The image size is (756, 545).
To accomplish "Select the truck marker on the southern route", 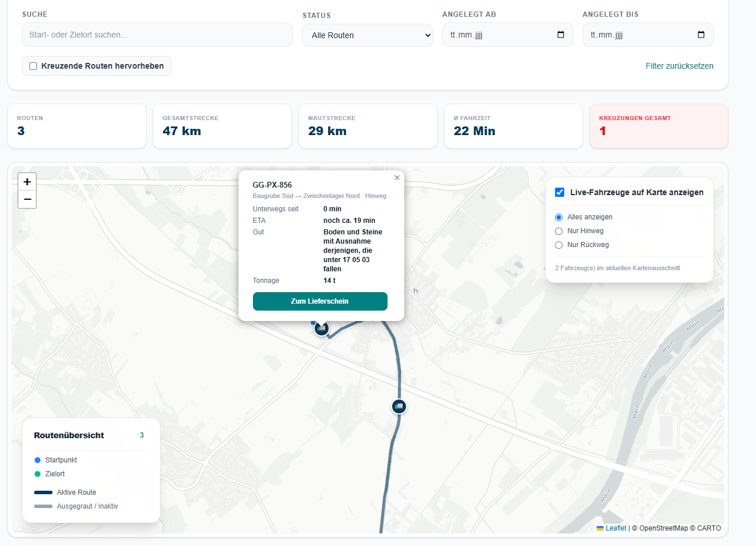I will [x=399, y=406].
